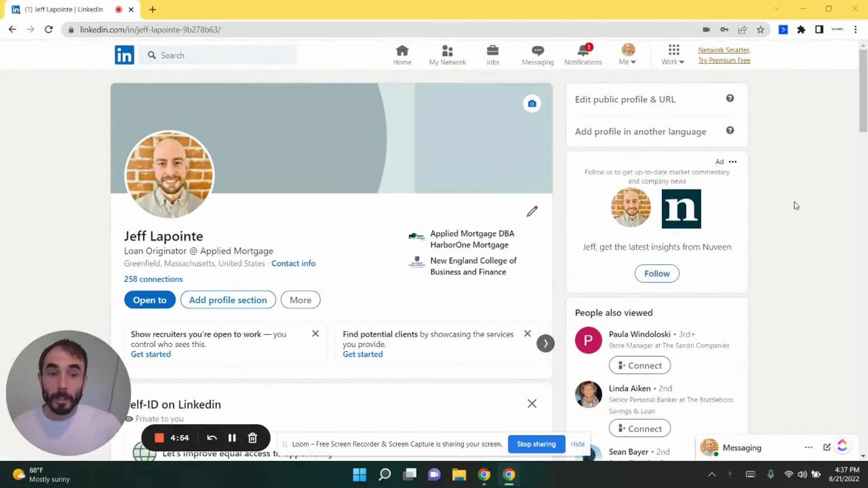The image size is (868, 488).
Task: Open Windows Start menu
Action: pos(359,474)
